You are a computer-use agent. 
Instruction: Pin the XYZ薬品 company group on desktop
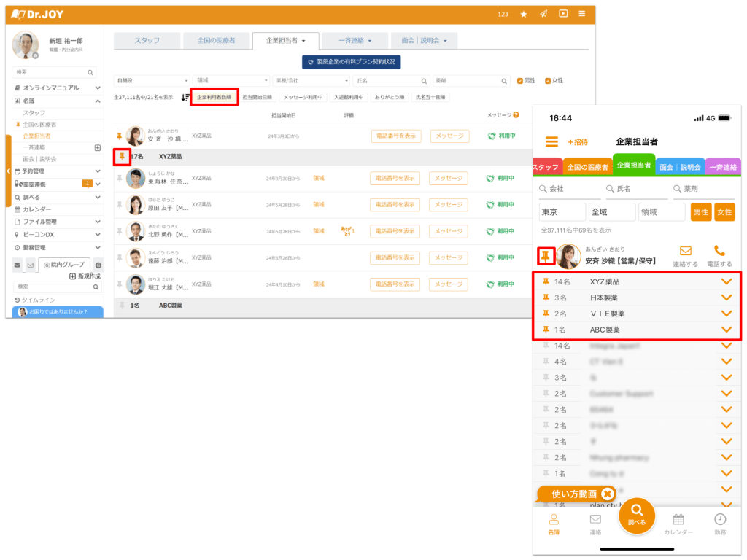click(121, 157)
